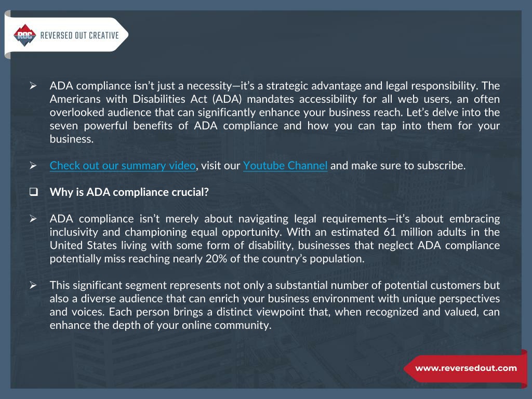
Task: Click the text 'and make sure to subscribe'
Action: pos(397,166)
